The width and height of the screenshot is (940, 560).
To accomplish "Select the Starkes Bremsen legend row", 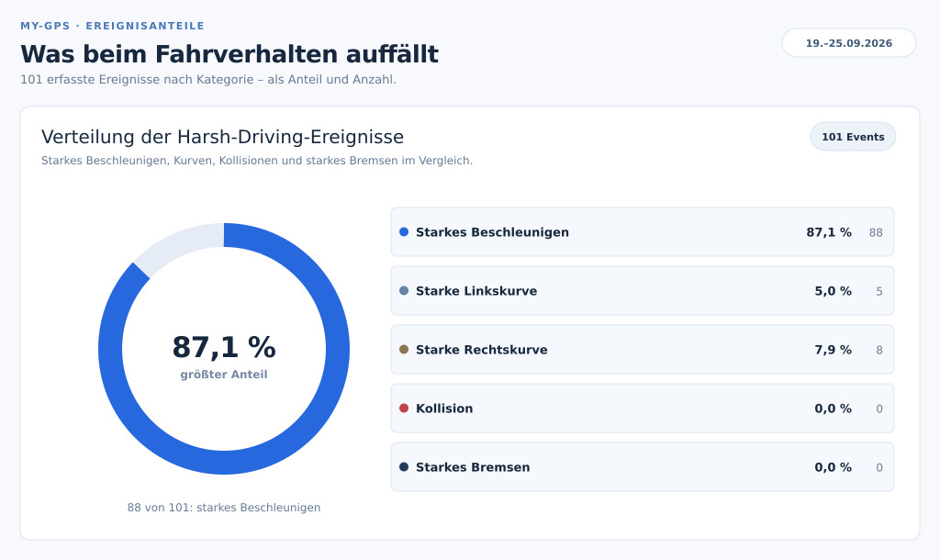I will pyautogui.click(x=642, y=467).
